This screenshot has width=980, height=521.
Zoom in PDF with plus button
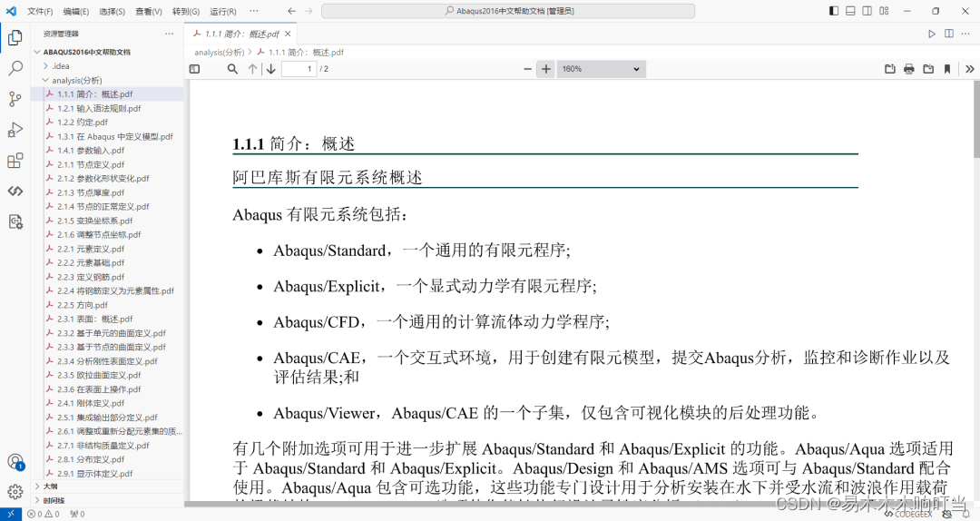[545, 69]
